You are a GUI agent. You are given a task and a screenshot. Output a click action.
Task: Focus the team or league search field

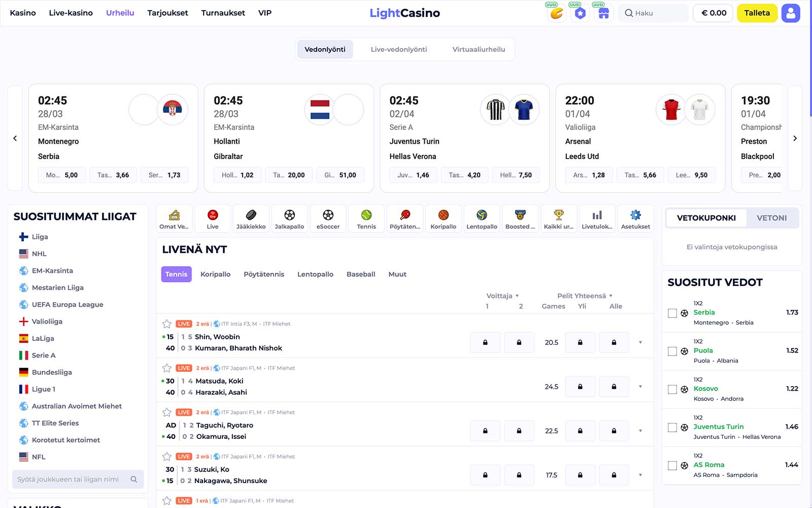[78, 479]
